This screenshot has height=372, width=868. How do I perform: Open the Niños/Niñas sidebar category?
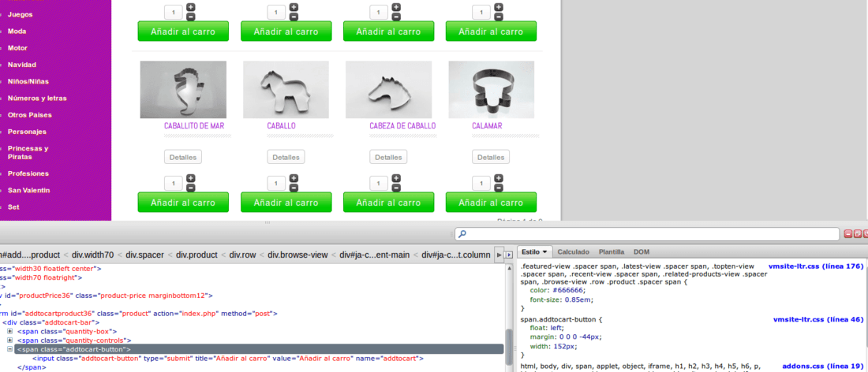click(28, 81)
